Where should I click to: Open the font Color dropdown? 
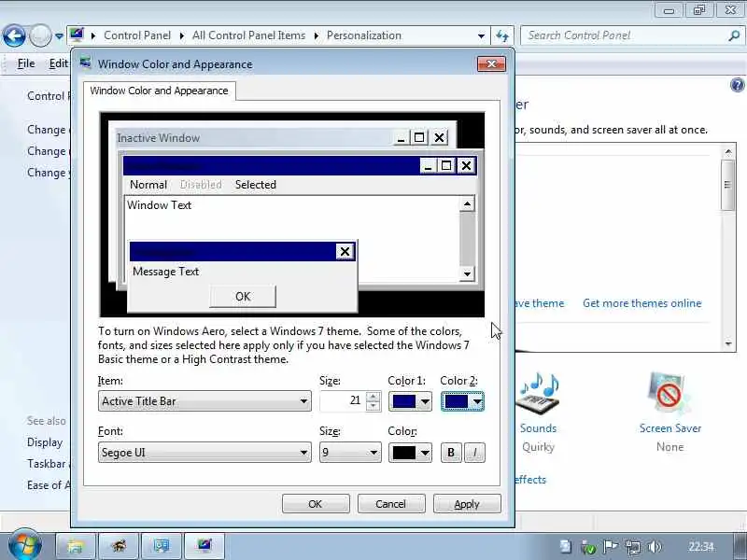click(410, 453)
